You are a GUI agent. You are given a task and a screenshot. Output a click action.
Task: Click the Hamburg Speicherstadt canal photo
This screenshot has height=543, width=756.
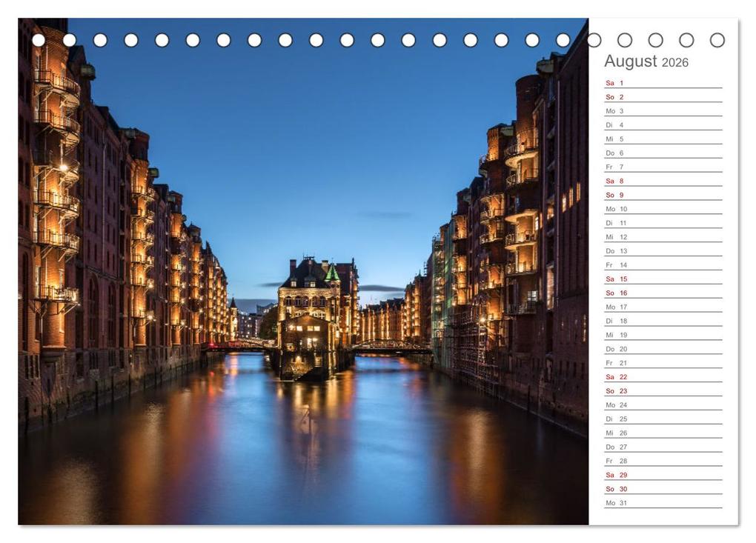303,272
